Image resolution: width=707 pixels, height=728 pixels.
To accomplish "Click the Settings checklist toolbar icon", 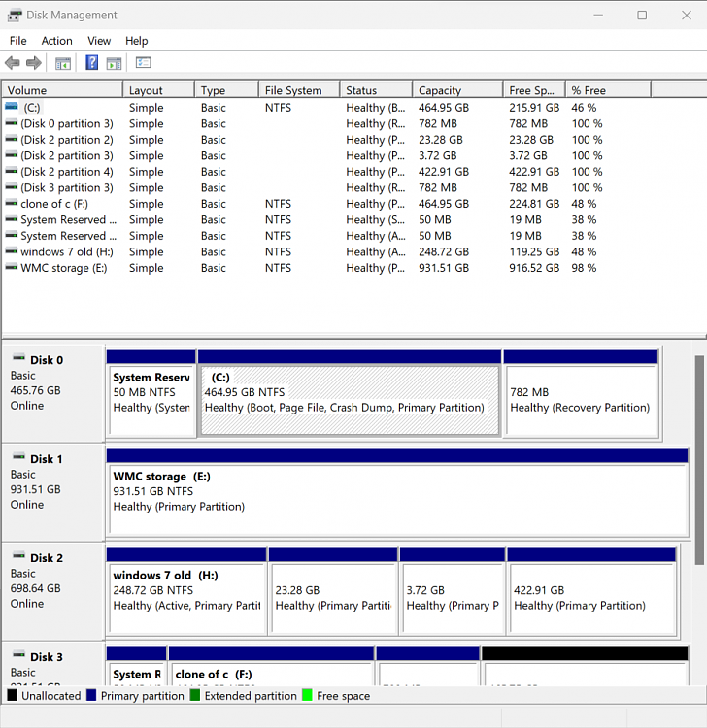I will [x=143, y=62].
